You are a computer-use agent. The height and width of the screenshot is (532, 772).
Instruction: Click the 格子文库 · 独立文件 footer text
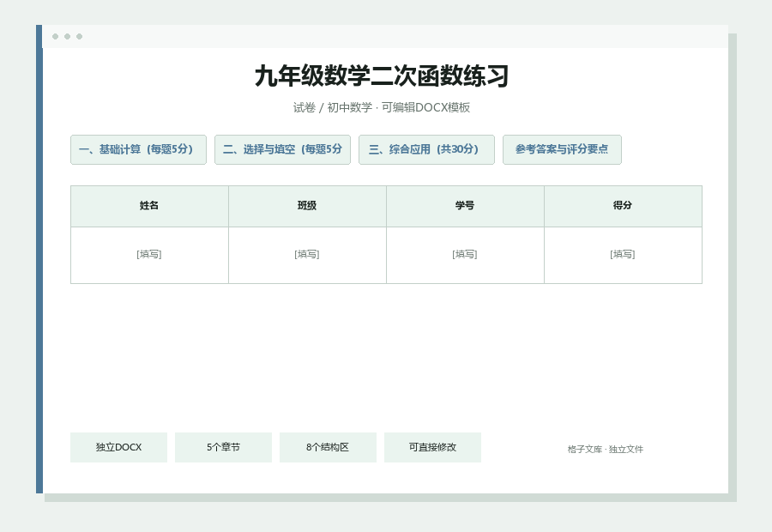(x=605, y=450)
